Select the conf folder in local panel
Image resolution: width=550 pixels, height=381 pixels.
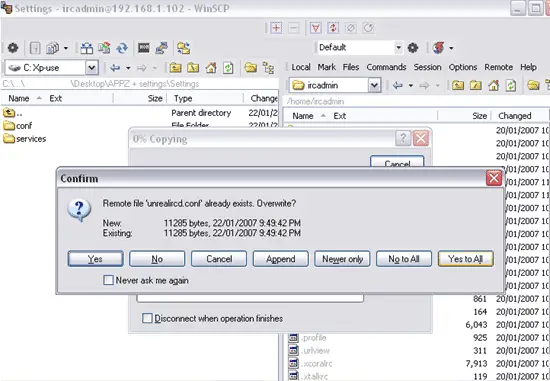click(x=18, y=125)
